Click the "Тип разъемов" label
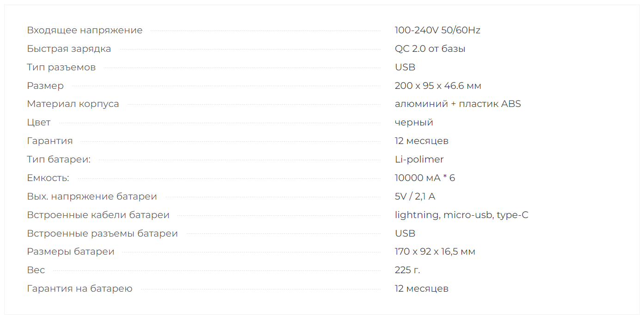 point(61,68)
